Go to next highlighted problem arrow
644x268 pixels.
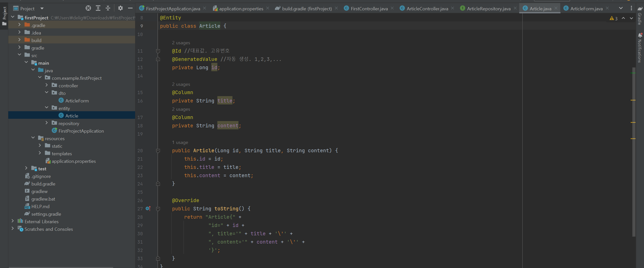tap(631, 18)
